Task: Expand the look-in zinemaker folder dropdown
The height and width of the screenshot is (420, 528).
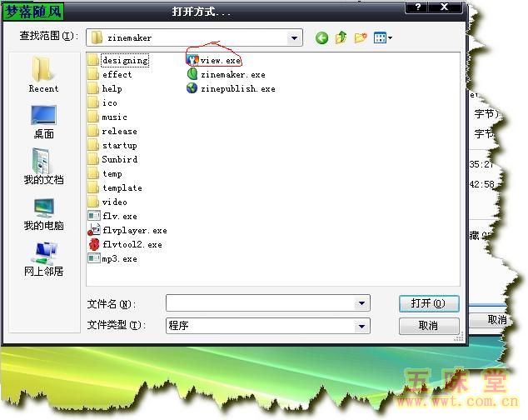Action: (295, 37)
